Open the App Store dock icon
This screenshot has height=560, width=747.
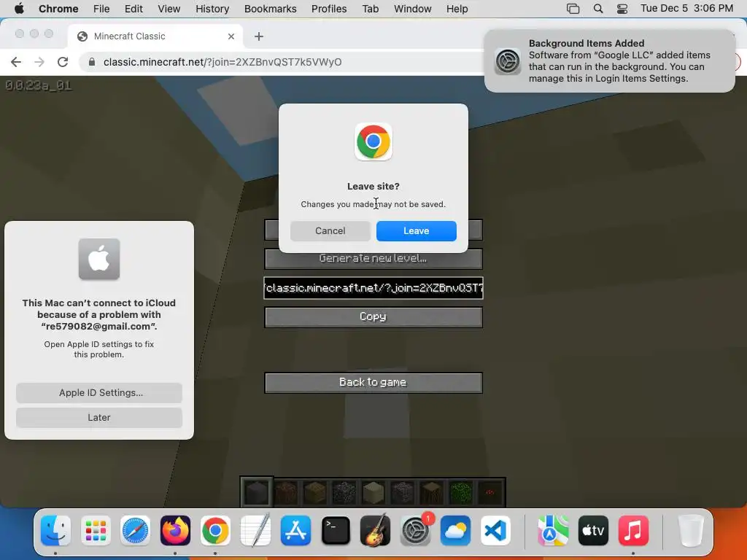click(x=295, y=531)
